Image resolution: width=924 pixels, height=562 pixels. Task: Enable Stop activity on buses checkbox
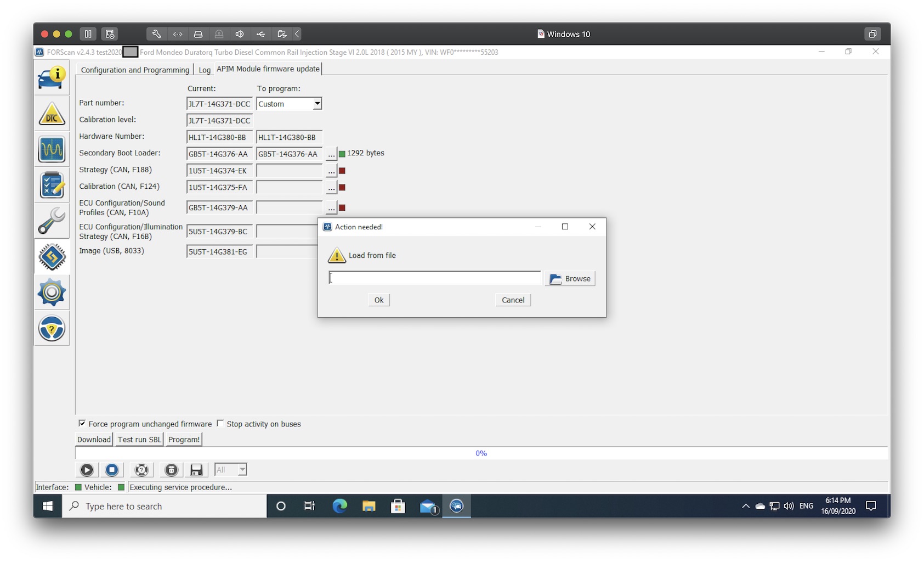tap(220, 424)
